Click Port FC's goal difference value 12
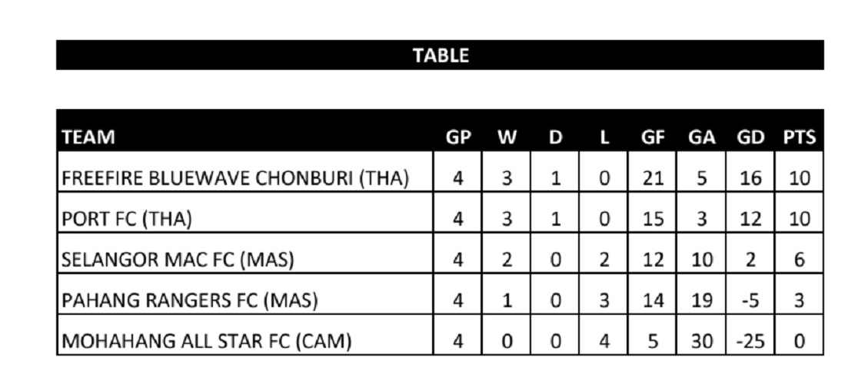868x384 pixels. 750,219
